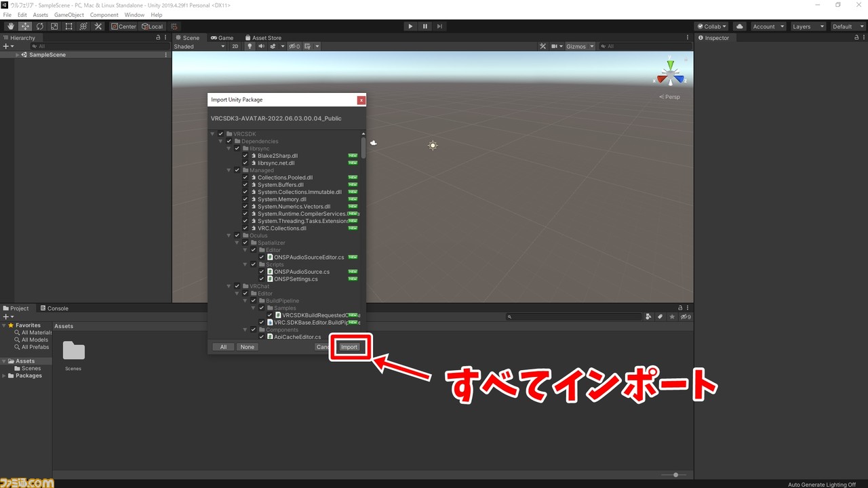
Task: Uncheck librsync.net.dll checkbox
Action: 245,163
